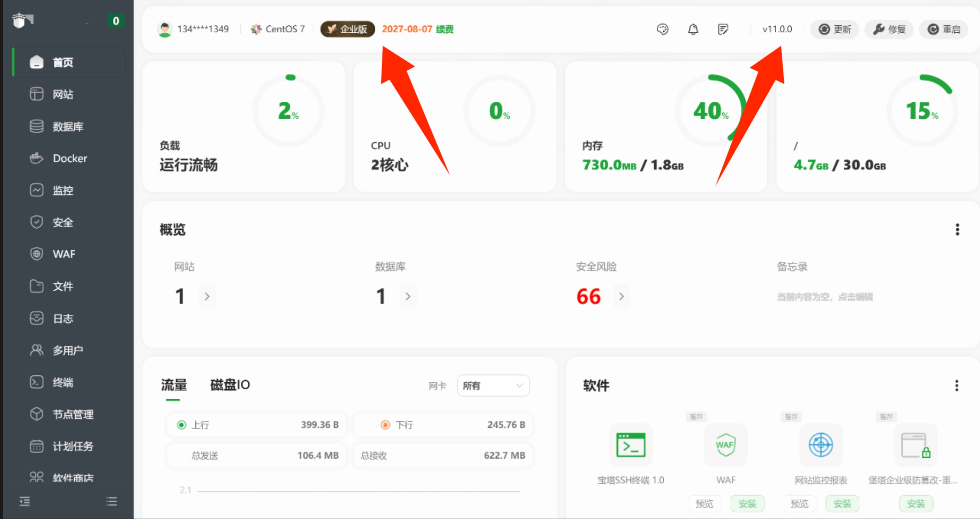Open the notification bell icon
This screenshot has width=980, height=519.
[693, 29]
